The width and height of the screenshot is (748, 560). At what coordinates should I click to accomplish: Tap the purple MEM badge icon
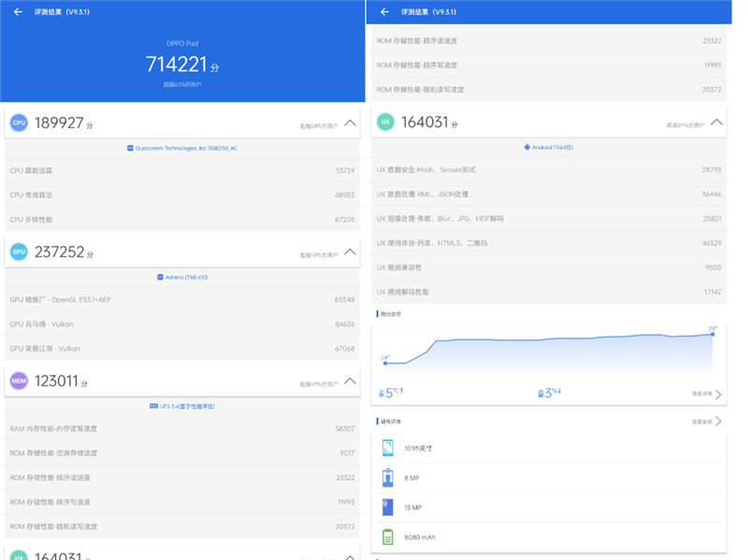pos(19,381)
